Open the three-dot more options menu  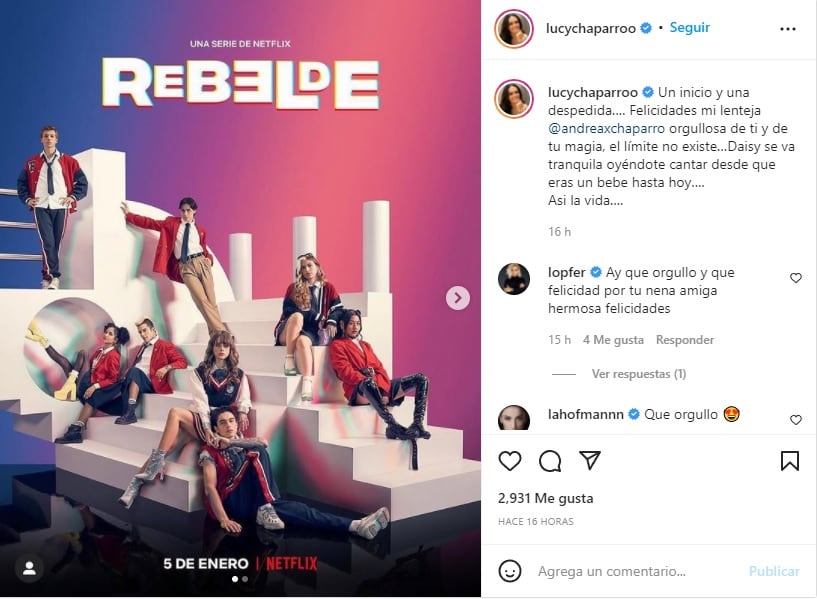click(x=787, y=29)
